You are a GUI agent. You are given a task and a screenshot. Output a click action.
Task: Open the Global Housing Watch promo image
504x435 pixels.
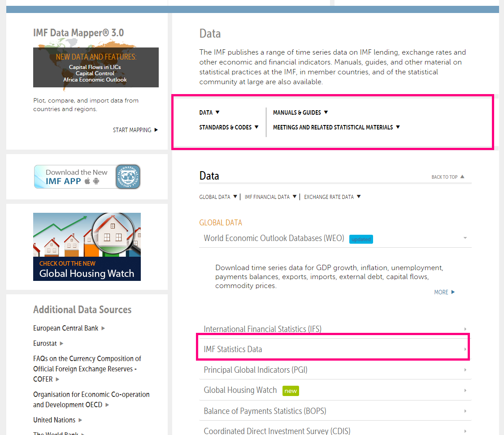pyautogui.click(x=87, y=246)
